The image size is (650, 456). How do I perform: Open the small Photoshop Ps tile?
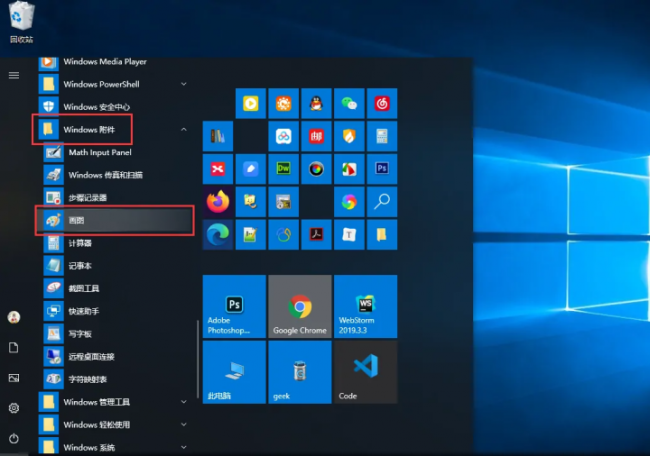click(382, 169)
